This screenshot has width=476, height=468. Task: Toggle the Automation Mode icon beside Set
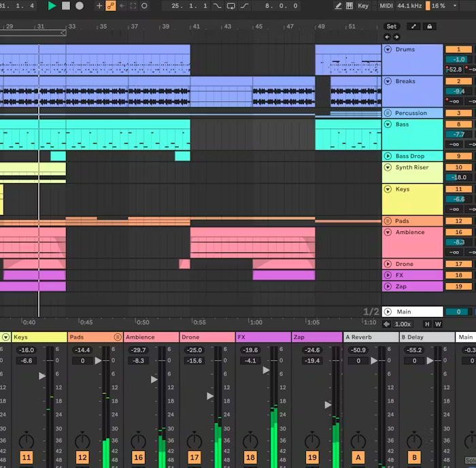tap(413, 27)
